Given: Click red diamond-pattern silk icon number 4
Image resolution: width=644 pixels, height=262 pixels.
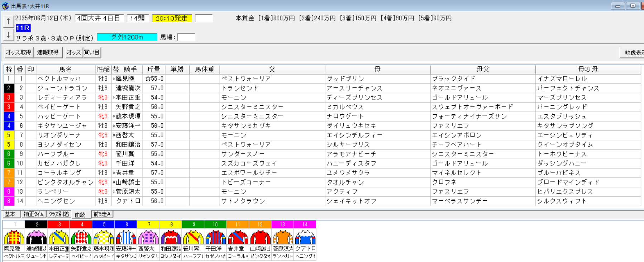Looking at the screenshot, I should (x=81, y=237).
